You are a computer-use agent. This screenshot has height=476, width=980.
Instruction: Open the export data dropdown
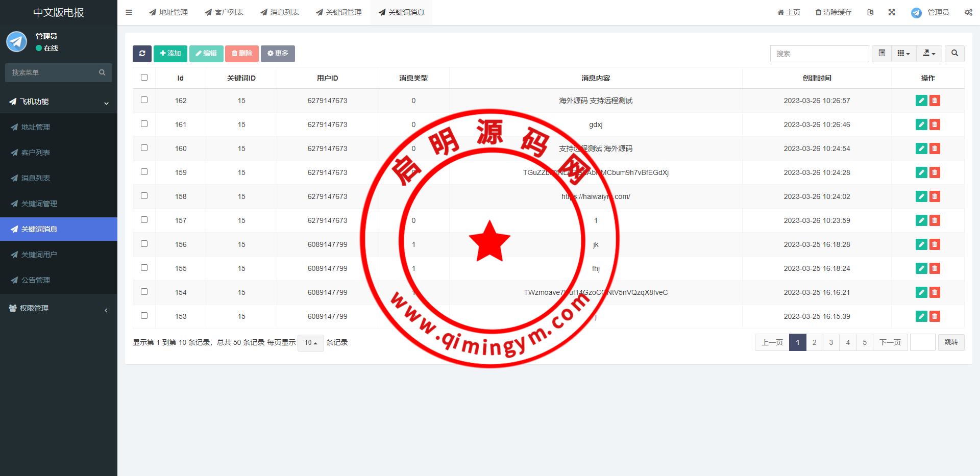click(x=929, y=54)
